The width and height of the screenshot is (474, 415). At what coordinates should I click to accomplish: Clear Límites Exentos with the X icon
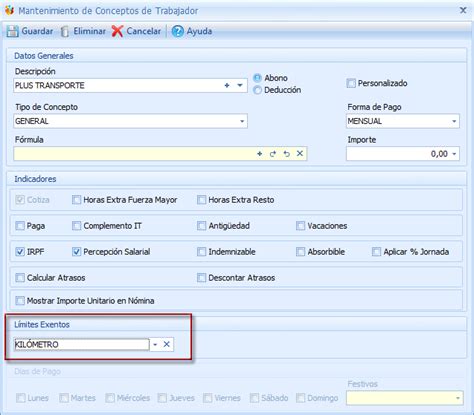pyautogui.click(x=167, y=344)
